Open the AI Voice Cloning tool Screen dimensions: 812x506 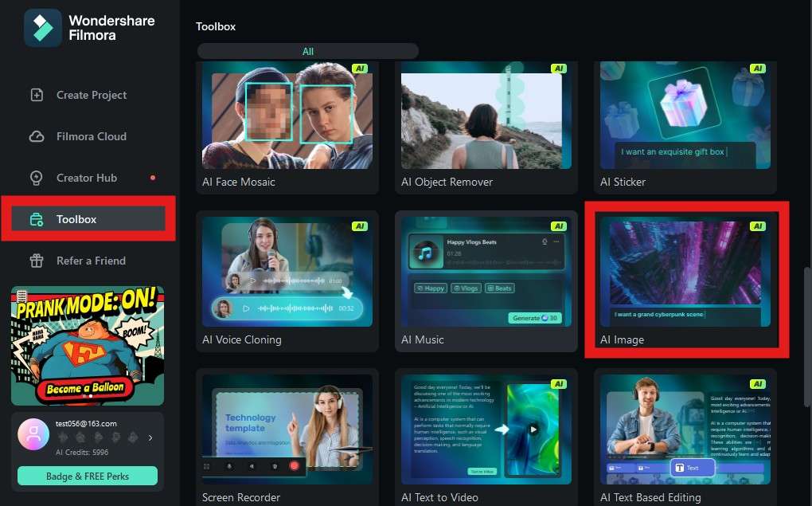[287, 281]
